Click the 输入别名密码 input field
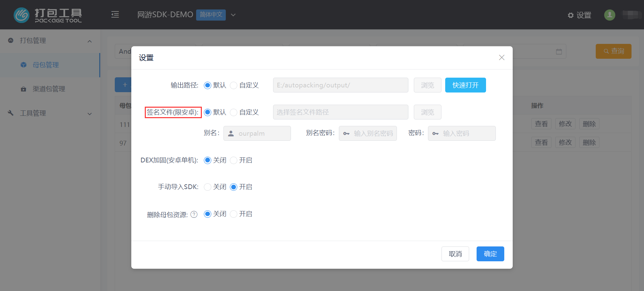The image size is (644, 291). 373,133
